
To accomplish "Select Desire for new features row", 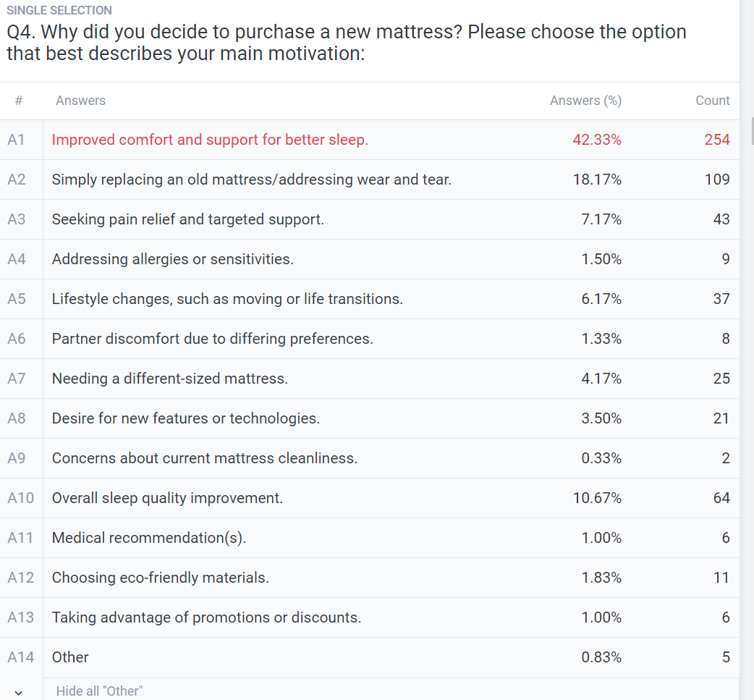I will [x=185, y=418].
